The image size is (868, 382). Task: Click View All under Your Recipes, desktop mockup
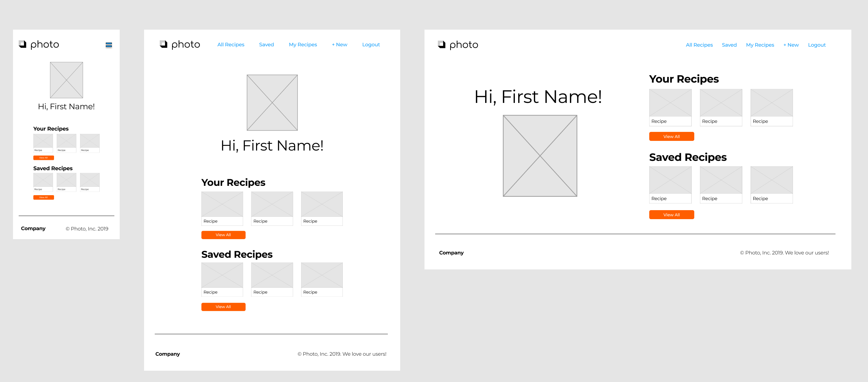tap(672, 136)
